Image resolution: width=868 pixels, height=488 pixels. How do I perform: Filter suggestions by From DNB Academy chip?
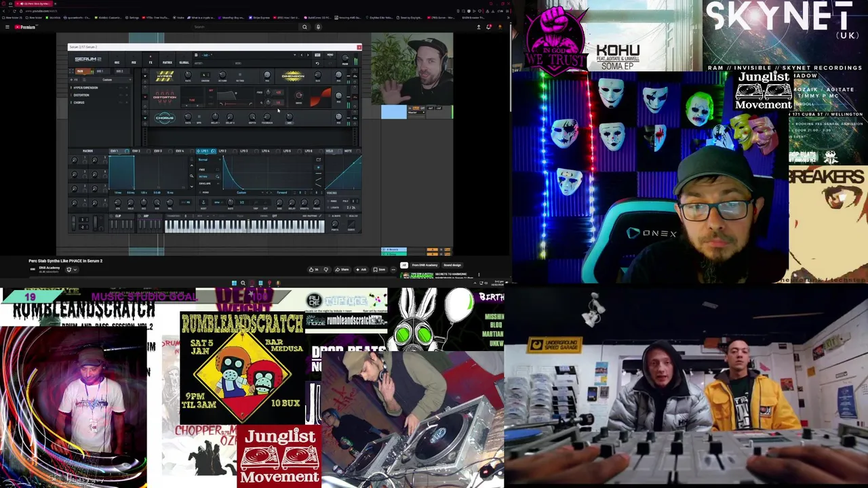425,265
